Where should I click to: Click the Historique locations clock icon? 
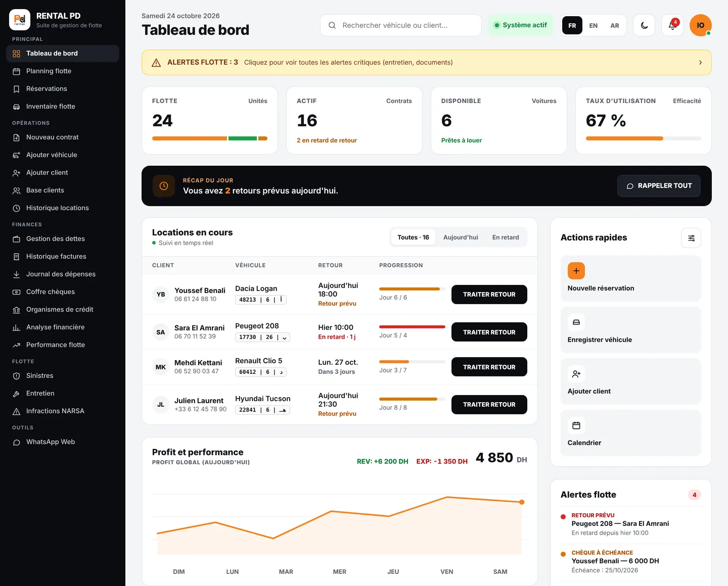(x=16, y=208)
